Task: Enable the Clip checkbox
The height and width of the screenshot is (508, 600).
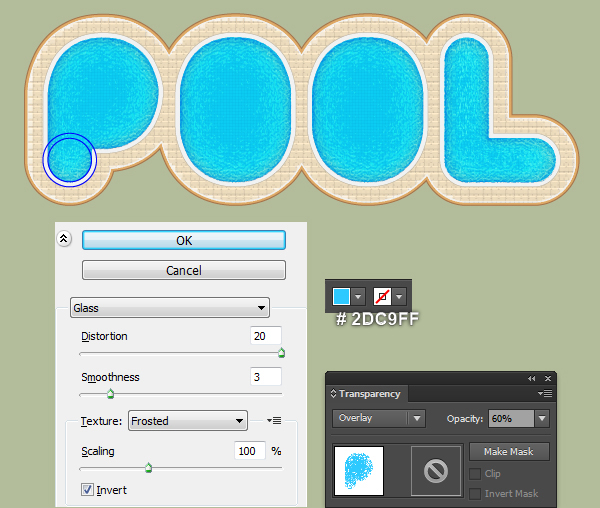Action: click(x=475, y=474)
